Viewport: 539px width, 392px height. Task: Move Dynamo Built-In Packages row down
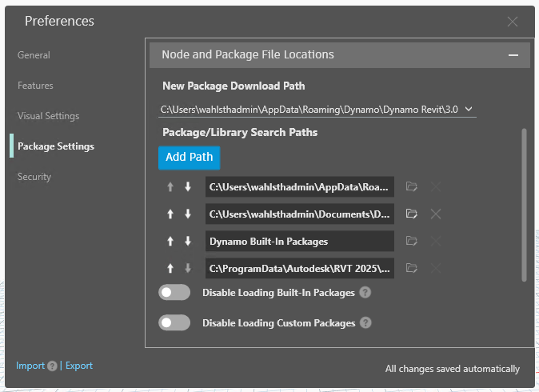click(x=188, y=241)
